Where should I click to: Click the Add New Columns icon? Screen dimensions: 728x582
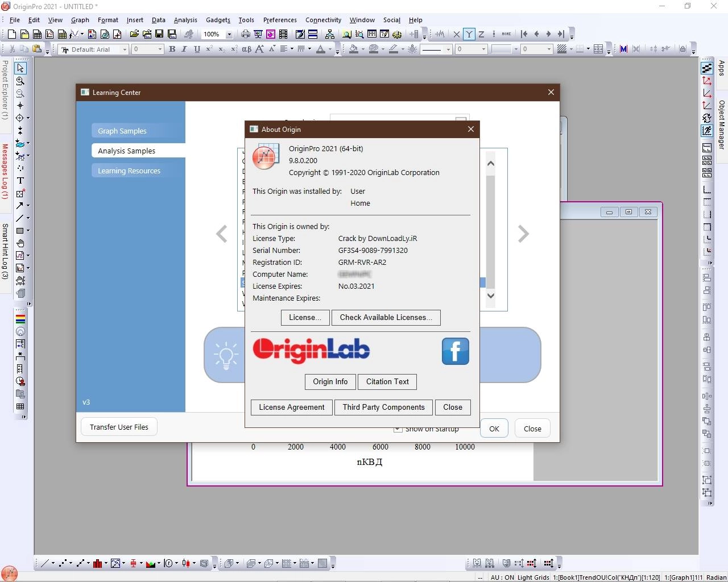(413, 34)
